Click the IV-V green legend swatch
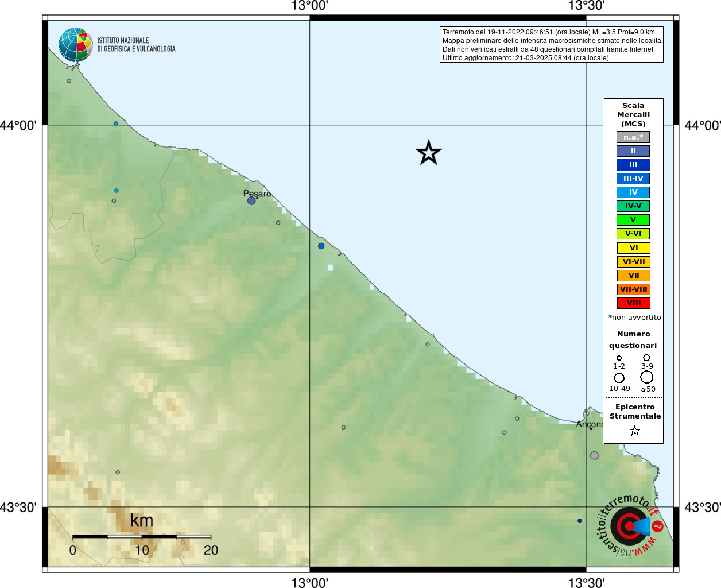 [x=633, y=206]
